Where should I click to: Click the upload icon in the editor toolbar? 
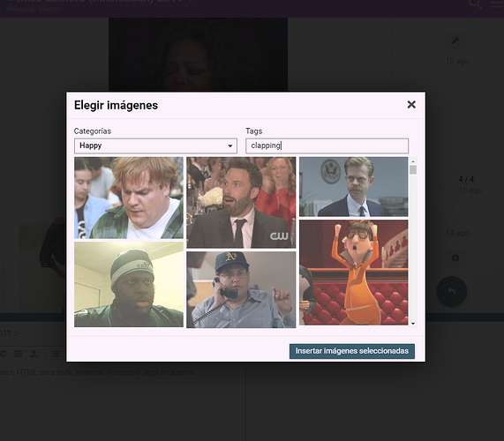34,354
